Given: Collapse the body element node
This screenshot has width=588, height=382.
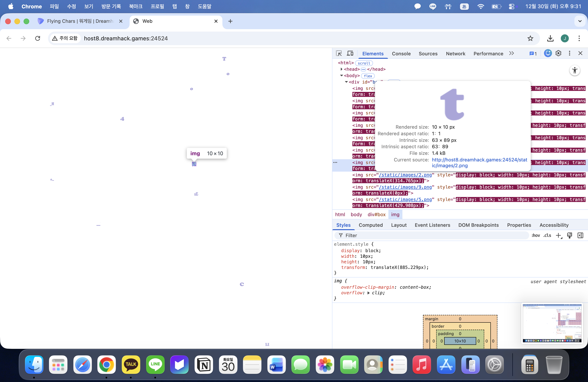Looking at the screenshot, I should click(341, 76).
